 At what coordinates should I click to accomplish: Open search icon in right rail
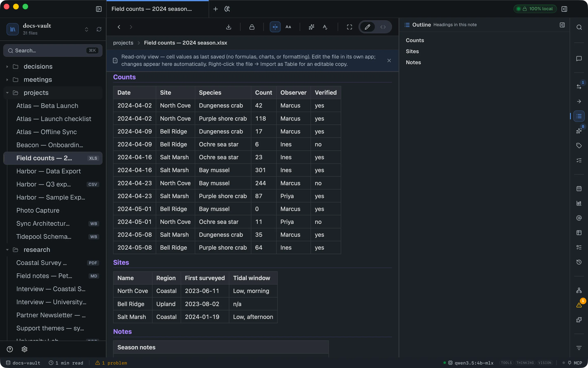579,27
